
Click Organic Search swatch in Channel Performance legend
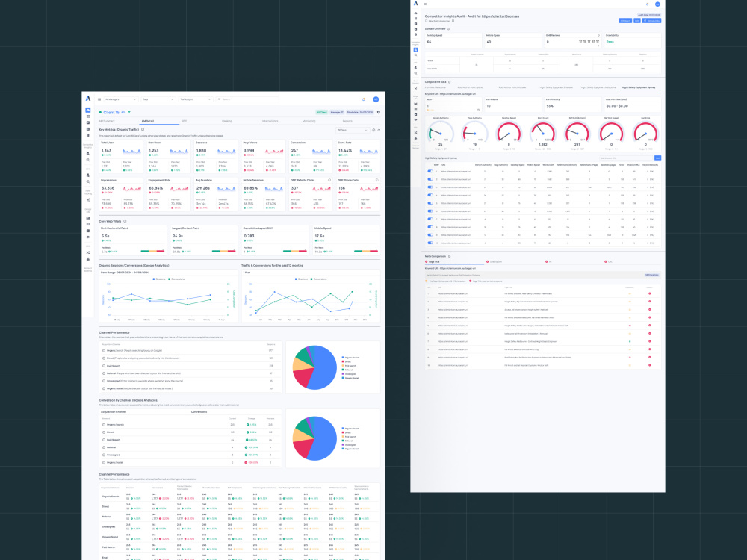[343, 358]
